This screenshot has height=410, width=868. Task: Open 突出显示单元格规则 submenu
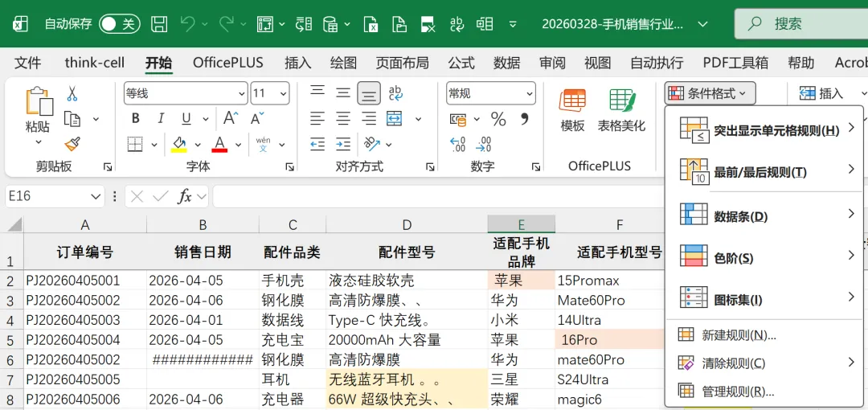click(x=765, y=130)
